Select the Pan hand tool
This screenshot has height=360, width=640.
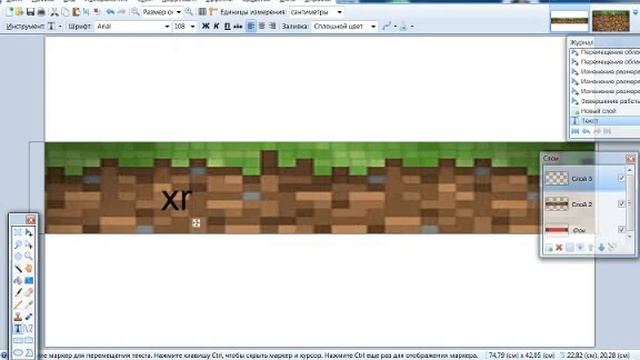pos(29,268)
